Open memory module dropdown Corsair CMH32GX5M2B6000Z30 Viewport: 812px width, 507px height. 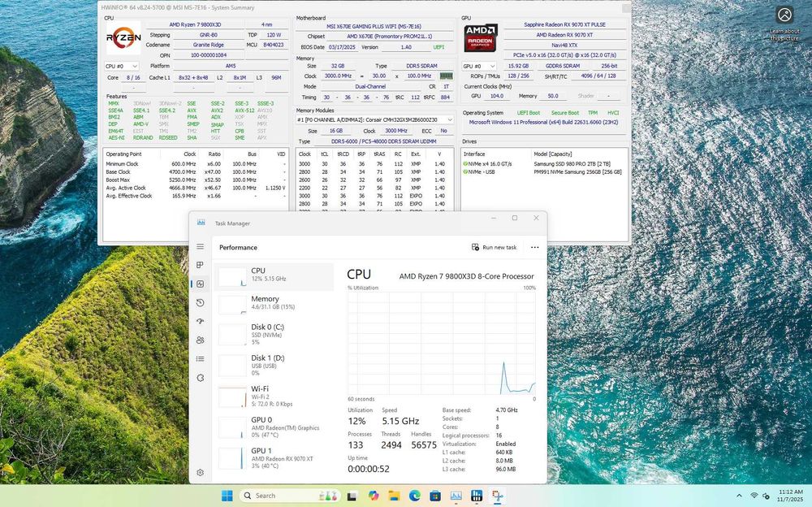tap(375, 119)
